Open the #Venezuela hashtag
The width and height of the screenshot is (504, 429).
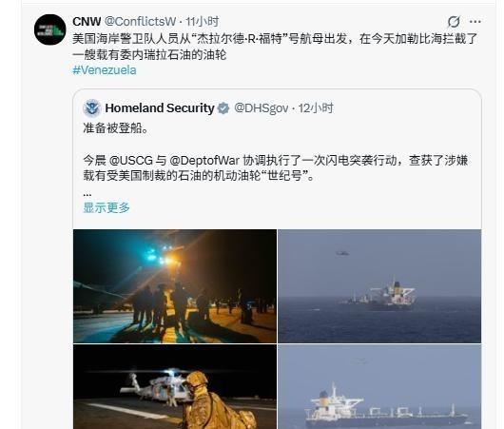pyautogui.click(x=105, y=69)
